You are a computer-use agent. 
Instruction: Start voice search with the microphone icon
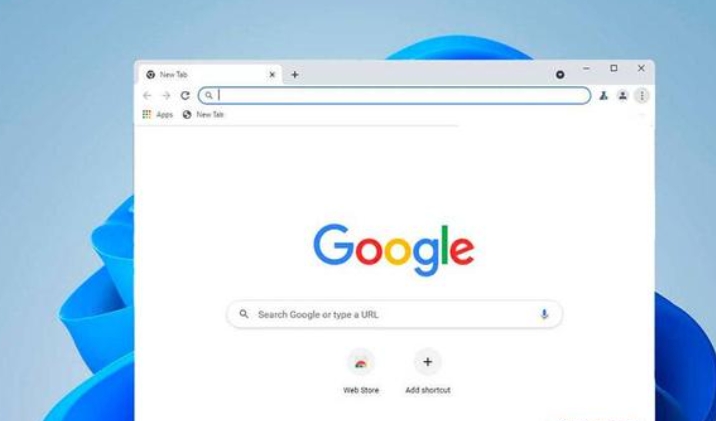coord(544,314)
